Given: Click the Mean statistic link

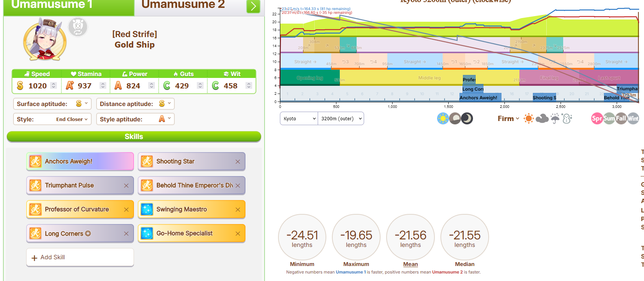Looking at the screenshot, I should tap(410, 264).
